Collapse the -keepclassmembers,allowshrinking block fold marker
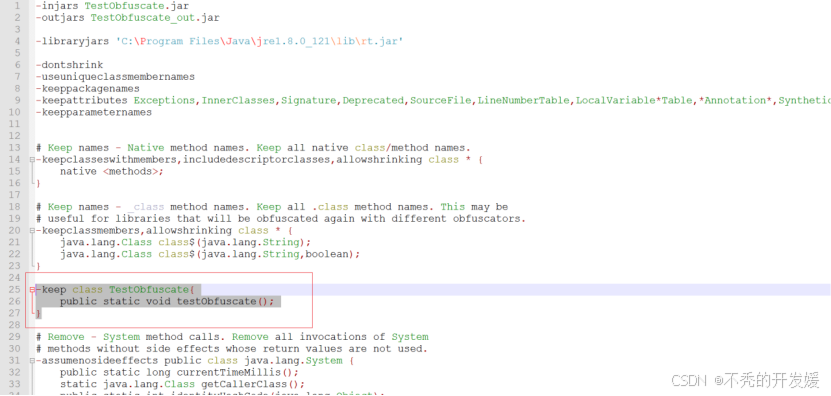 pyautogui.click(x=32, y=231)
